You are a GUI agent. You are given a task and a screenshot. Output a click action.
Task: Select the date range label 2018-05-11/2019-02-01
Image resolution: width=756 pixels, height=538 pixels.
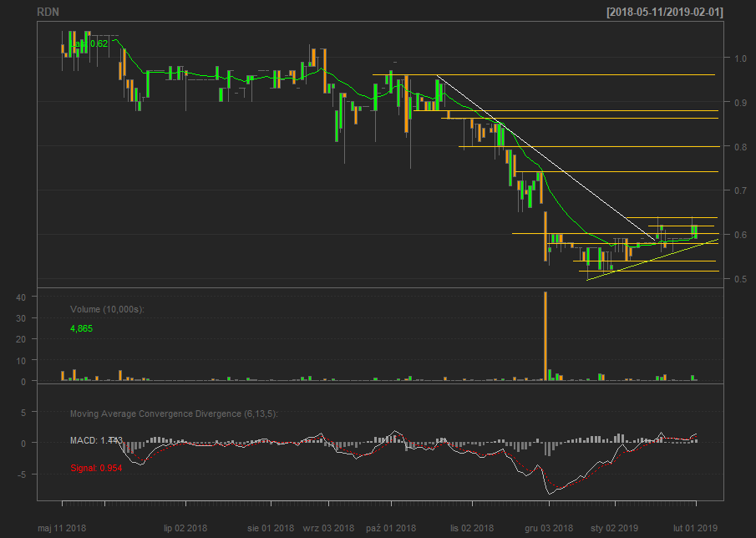pyautogui.click(x=665, y=12)
